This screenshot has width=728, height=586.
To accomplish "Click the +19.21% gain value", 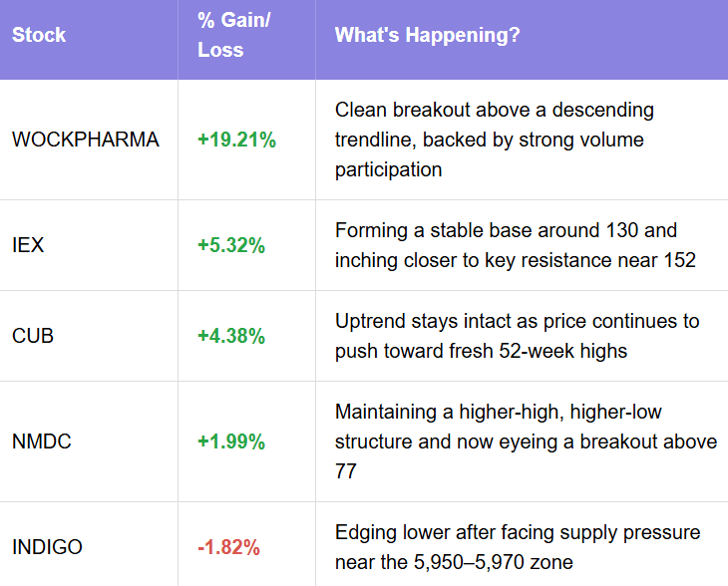I will (236, 140).
